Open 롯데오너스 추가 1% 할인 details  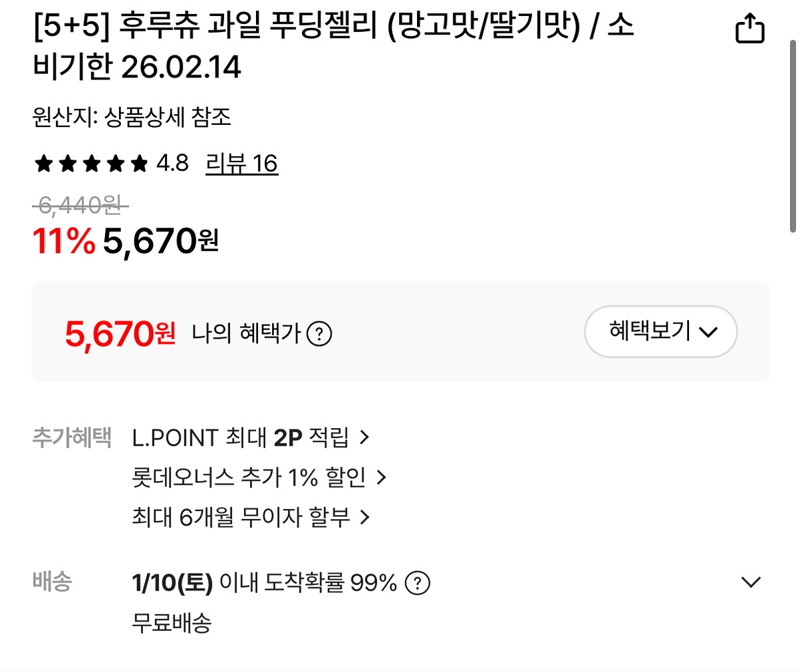249,478
